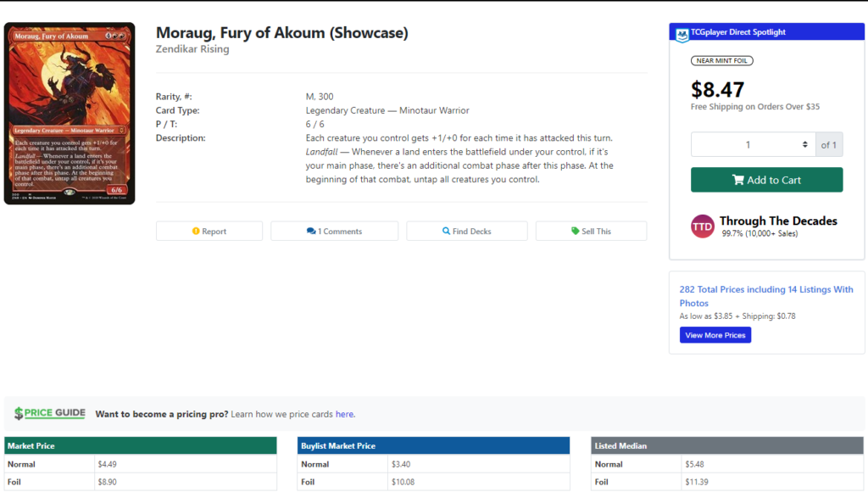
Task: Open the 282 Total Prices link
Action: click(766, 296)
